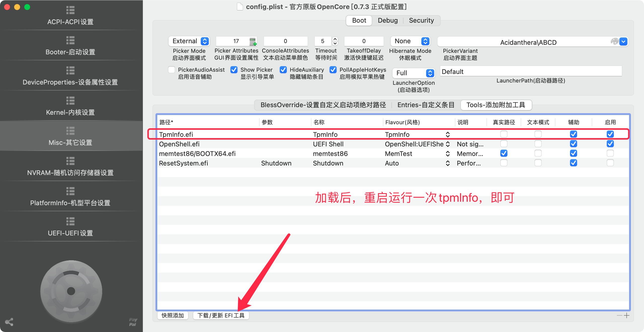This screenshot has width=644, height=332.
Task: Open the Booter settings sidebar icon
Action: (70, 40)
